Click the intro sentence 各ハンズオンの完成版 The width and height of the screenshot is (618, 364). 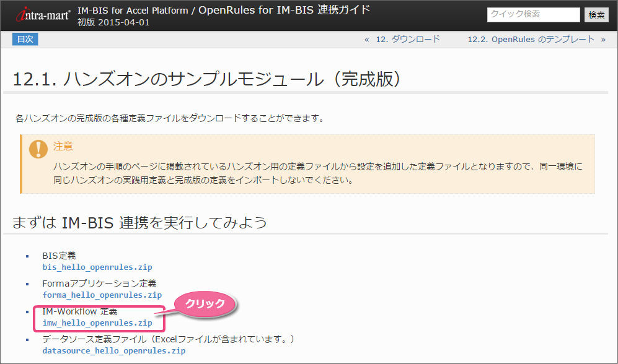coord(170,118)
